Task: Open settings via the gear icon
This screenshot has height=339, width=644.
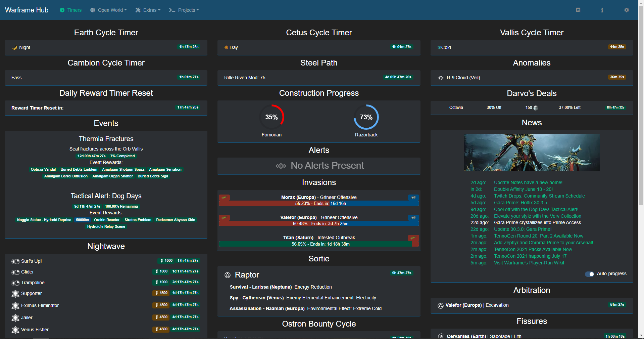Action: tap(626, 10)
